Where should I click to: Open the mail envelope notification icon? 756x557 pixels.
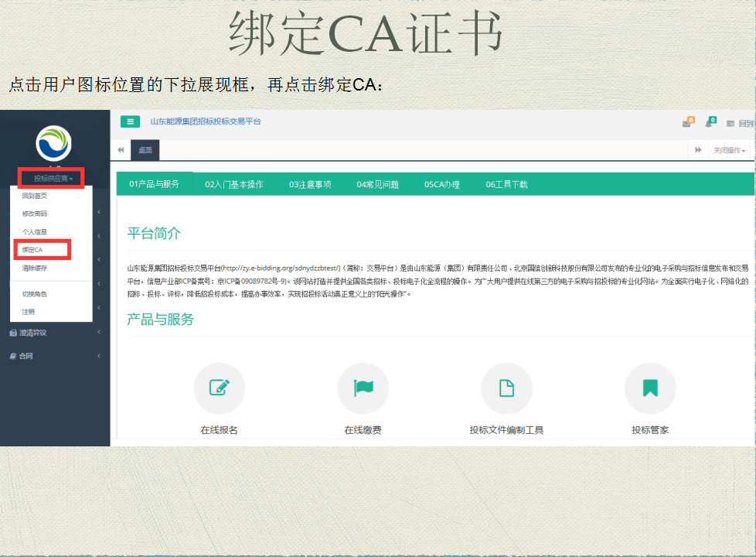coord(686,123)
